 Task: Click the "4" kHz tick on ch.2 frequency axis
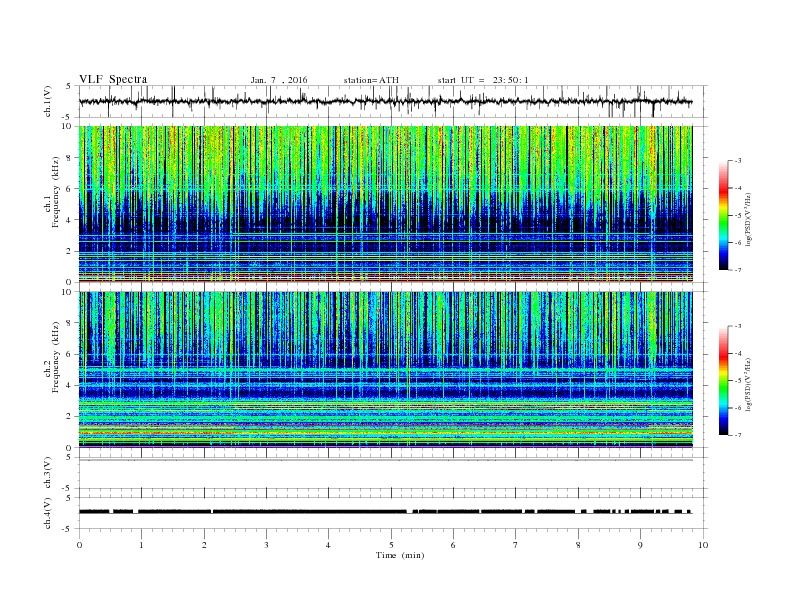[x=70, y=385]
